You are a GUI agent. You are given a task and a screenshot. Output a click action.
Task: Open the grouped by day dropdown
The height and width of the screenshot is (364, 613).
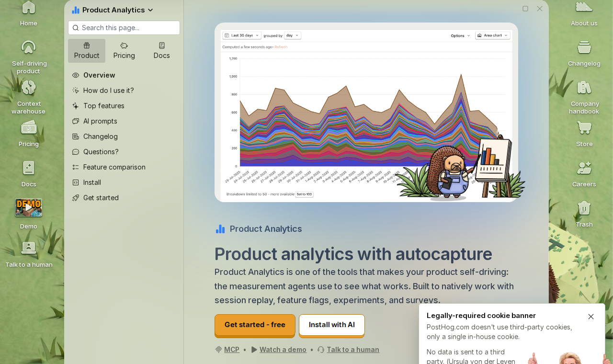(293, 35)
